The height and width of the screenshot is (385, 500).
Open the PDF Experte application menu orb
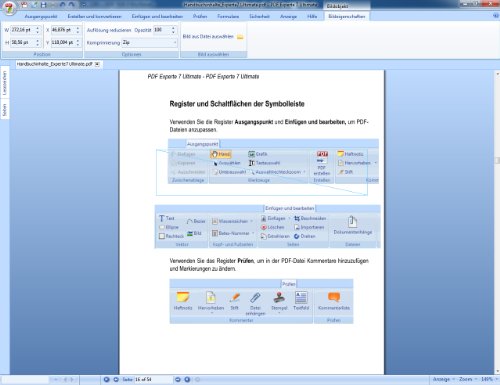pos(9,8)
